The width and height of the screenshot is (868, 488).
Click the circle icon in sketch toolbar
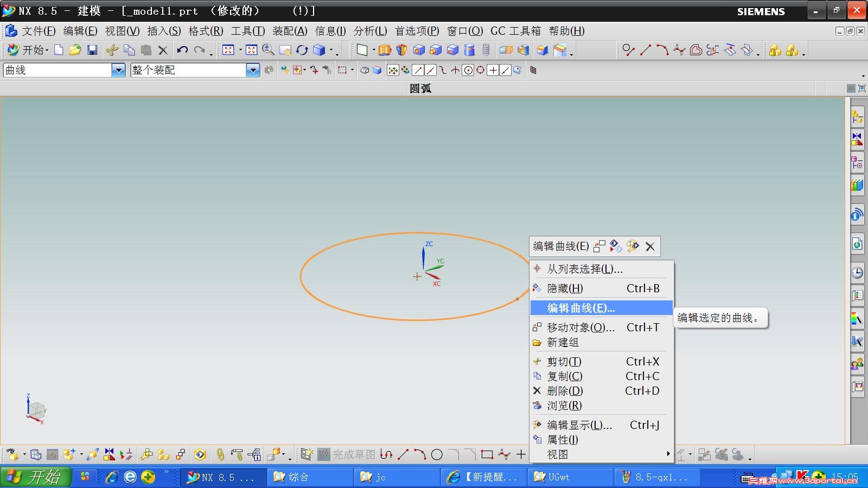(x=437, y=454)
